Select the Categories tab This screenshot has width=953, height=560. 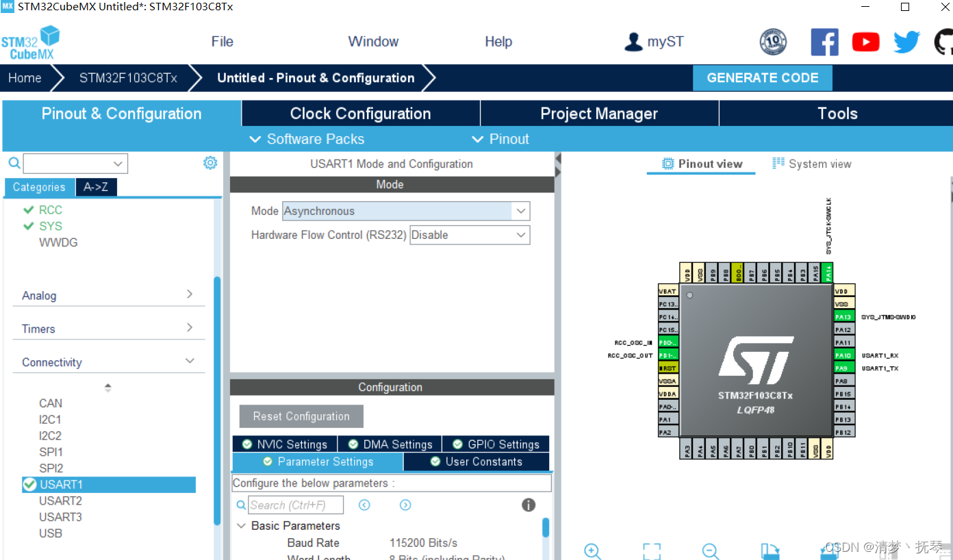point(39,187)
